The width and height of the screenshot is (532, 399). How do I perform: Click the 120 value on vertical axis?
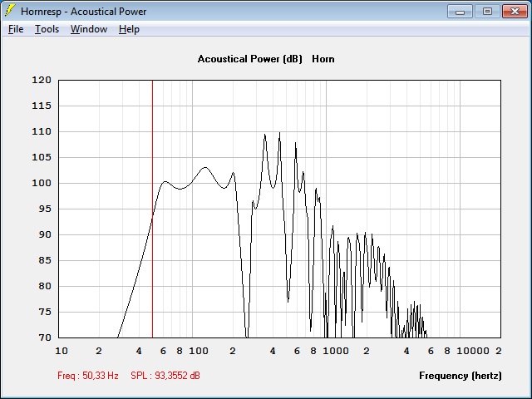coord(42,80)
